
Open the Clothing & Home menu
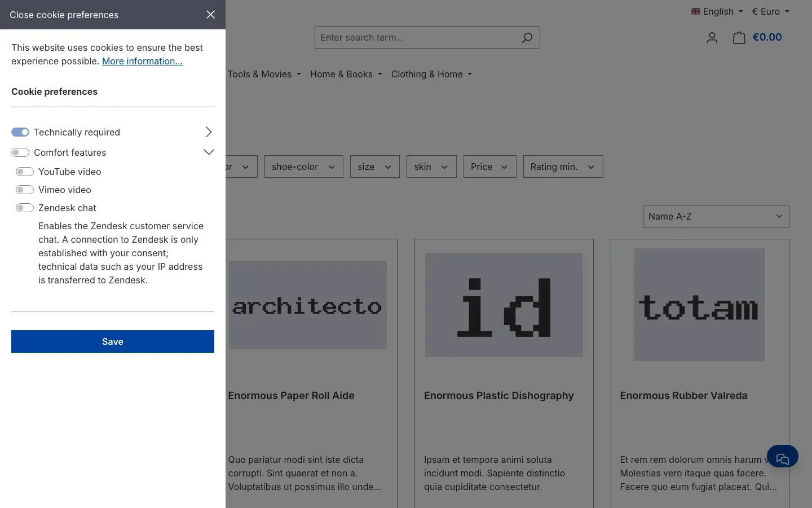coord(432,74)
